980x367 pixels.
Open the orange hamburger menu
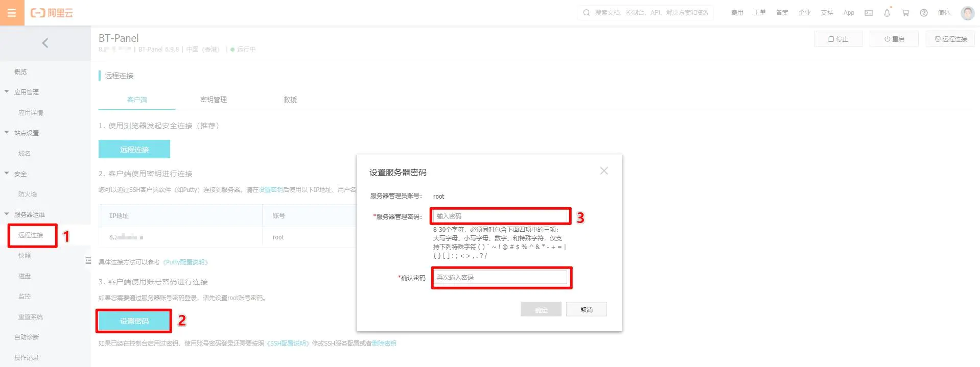12,13
